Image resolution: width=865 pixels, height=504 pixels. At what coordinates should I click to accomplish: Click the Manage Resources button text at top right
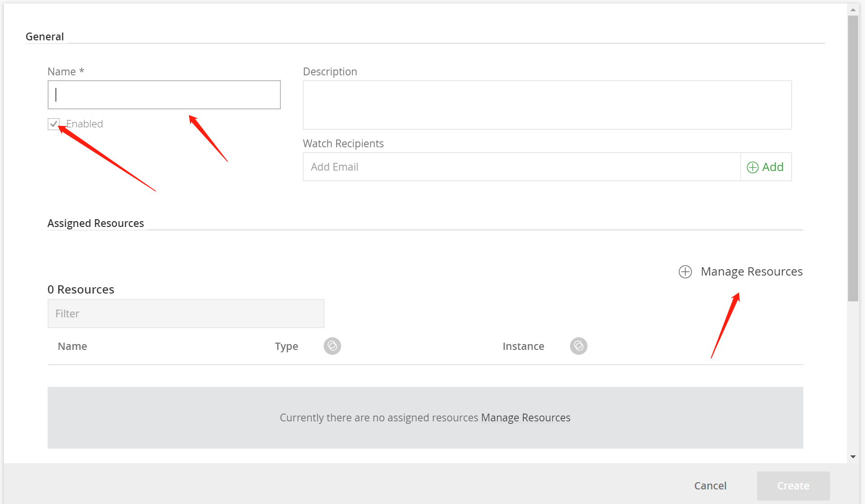751,272
